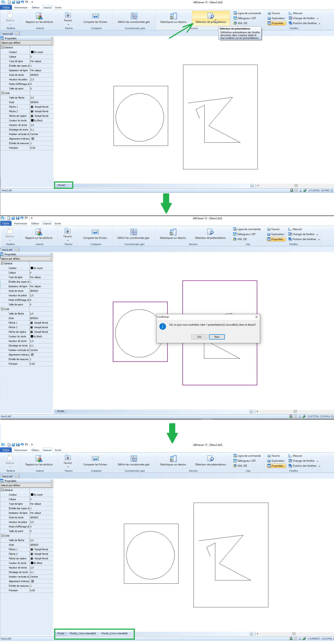The width and height of the screenshot is (334, 644).
Task: Close the Confirmer dialog with the X
Action: (x=256, y=317)
